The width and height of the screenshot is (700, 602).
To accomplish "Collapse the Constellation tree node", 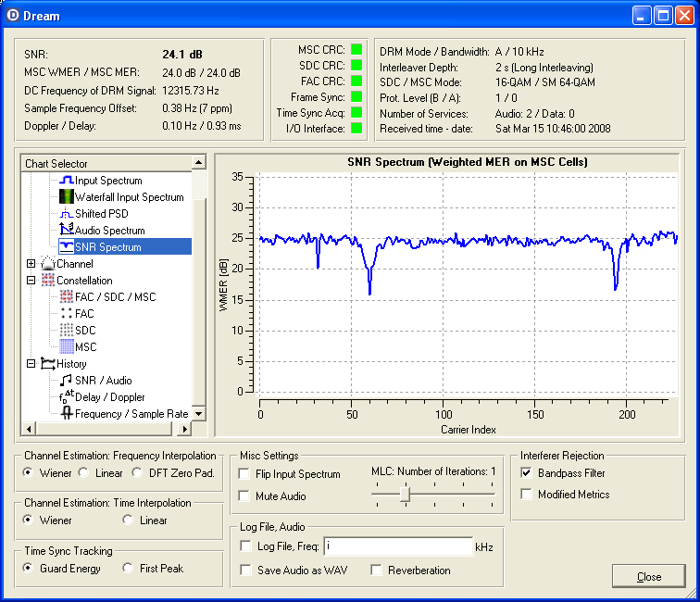I will 31,281.
